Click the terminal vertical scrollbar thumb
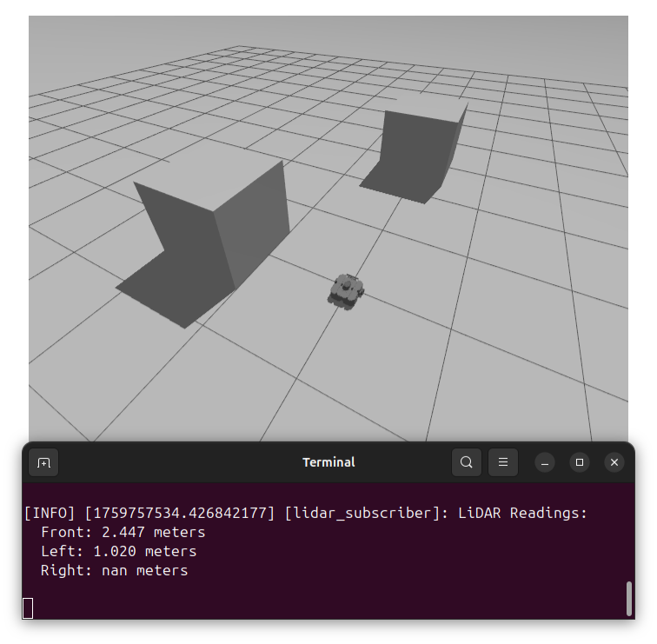The width and height of the screenshot is (657, 644). click(629, 598)
